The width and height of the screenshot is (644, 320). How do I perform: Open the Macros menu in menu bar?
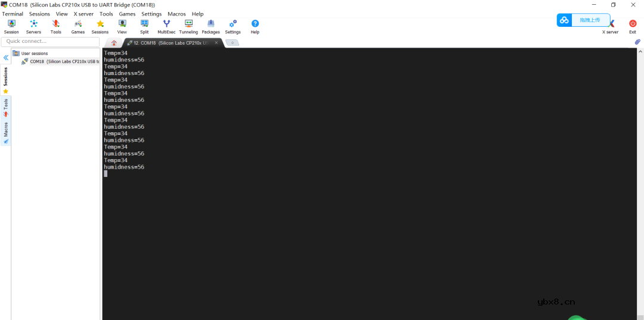[x=177, y=14]
